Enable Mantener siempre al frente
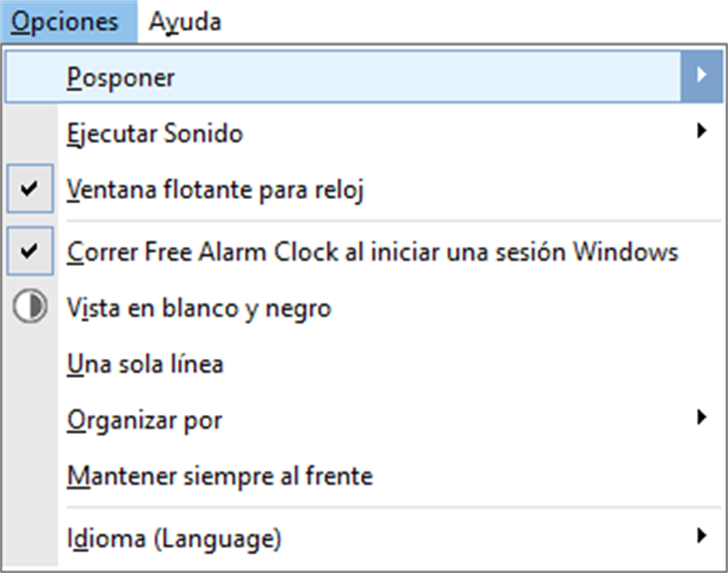 click(x=220, y=477)
